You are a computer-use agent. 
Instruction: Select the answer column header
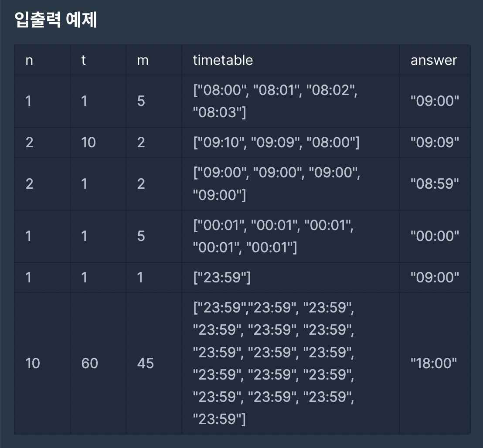435,60
